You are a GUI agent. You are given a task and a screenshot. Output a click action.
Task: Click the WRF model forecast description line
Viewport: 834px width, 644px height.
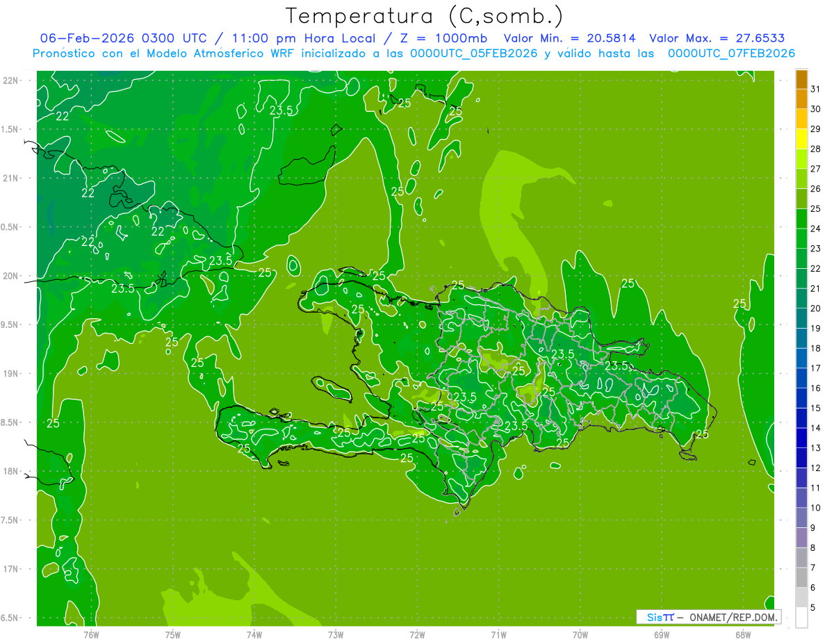coord(414,53)
